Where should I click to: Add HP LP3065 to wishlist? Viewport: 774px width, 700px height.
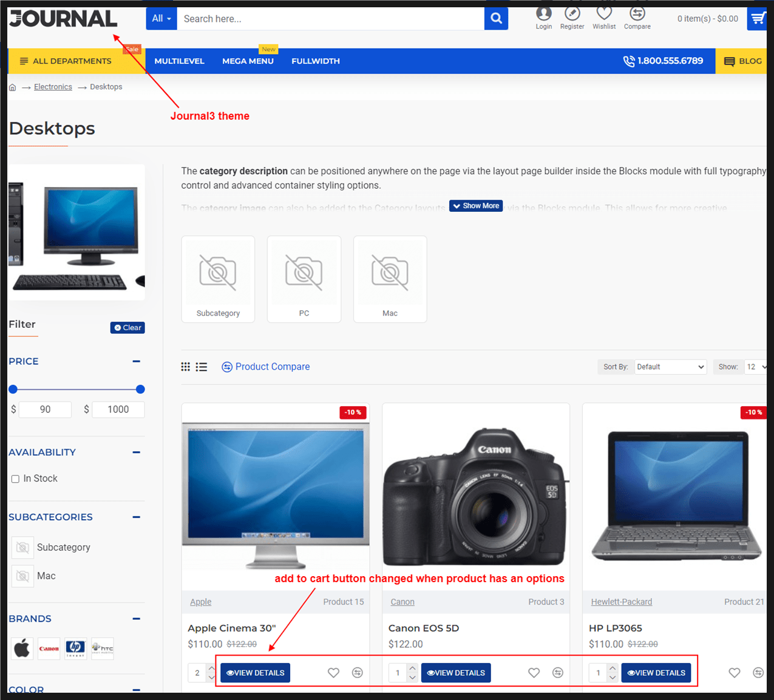pos(735,673)
